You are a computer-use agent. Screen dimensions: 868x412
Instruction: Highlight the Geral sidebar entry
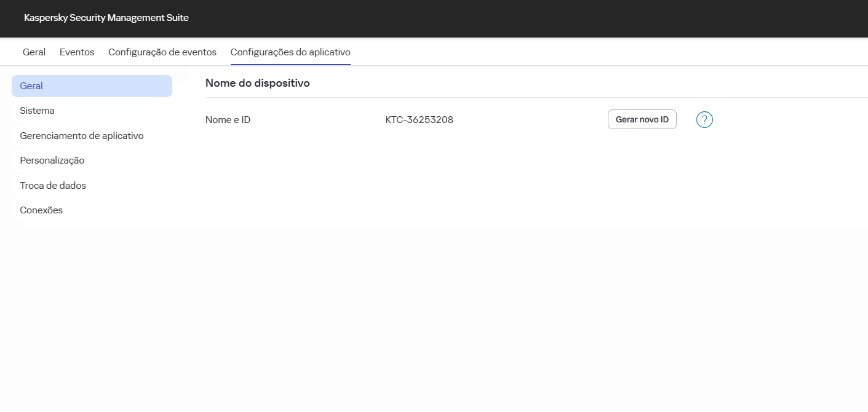point(31,85)
